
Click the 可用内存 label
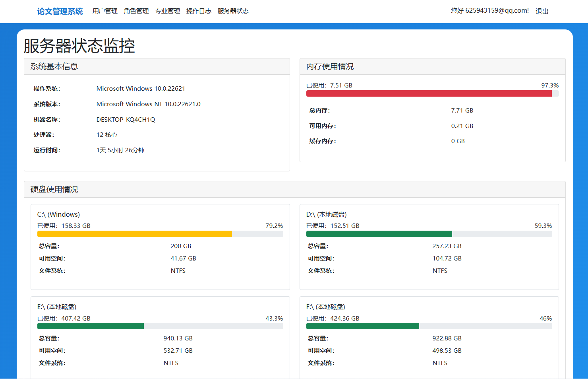coord(323,126)
